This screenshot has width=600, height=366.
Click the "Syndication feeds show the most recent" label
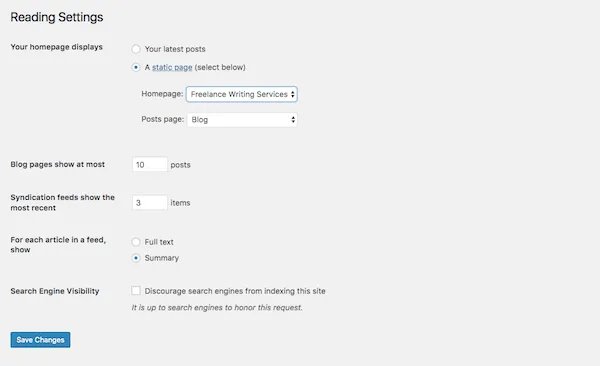pos(62,203)
